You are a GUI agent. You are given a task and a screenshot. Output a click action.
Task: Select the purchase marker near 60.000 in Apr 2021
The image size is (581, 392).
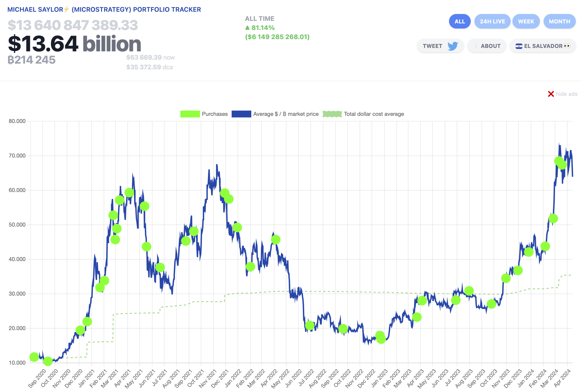(129, 193)
